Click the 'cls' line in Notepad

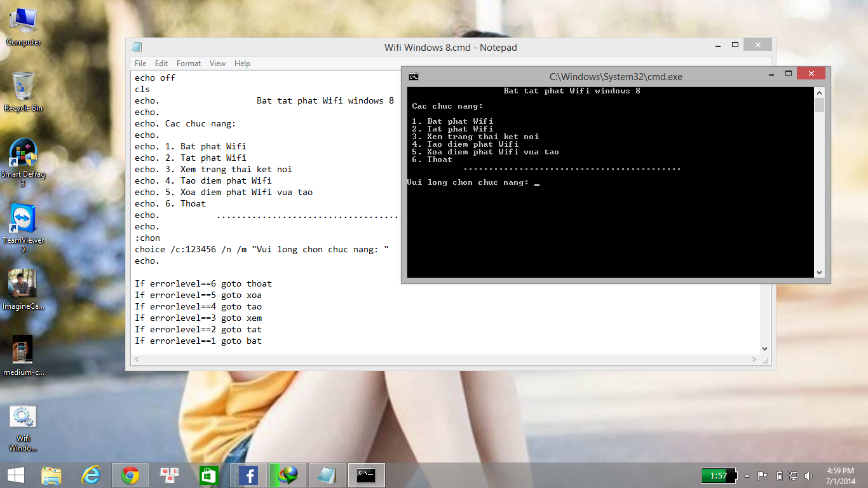pyautogui.click(x=142, y=89)
